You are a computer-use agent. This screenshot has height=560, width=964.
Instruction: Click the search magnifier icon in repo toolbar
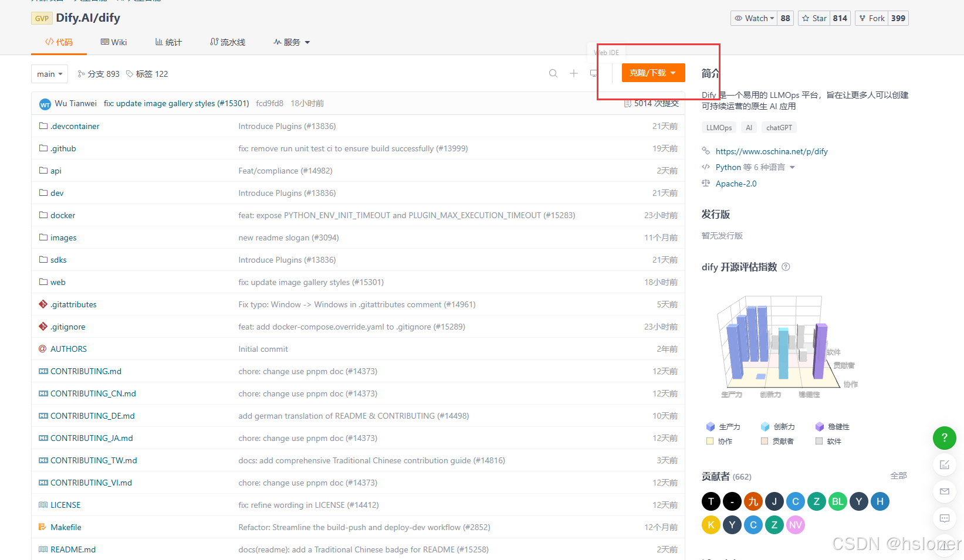click(x=553, y=73)
